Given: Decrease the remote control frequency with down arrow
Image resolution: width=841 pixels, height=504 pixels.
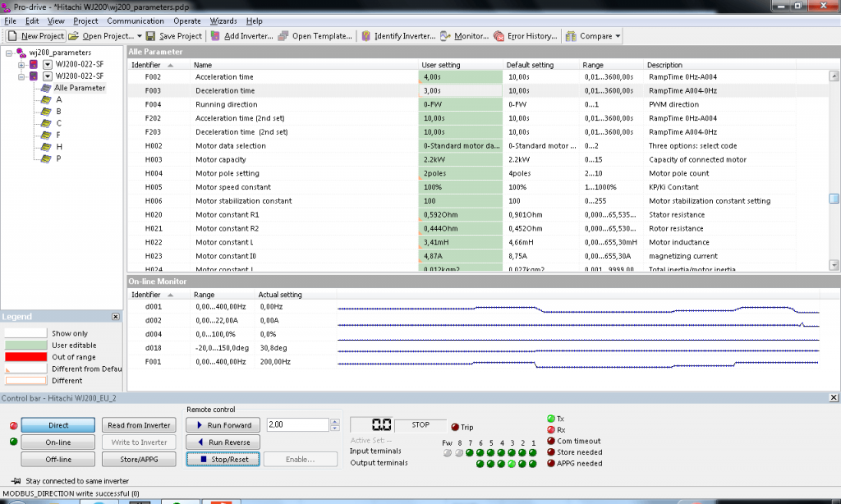Looking at the screenshot, I should [335, 428].
